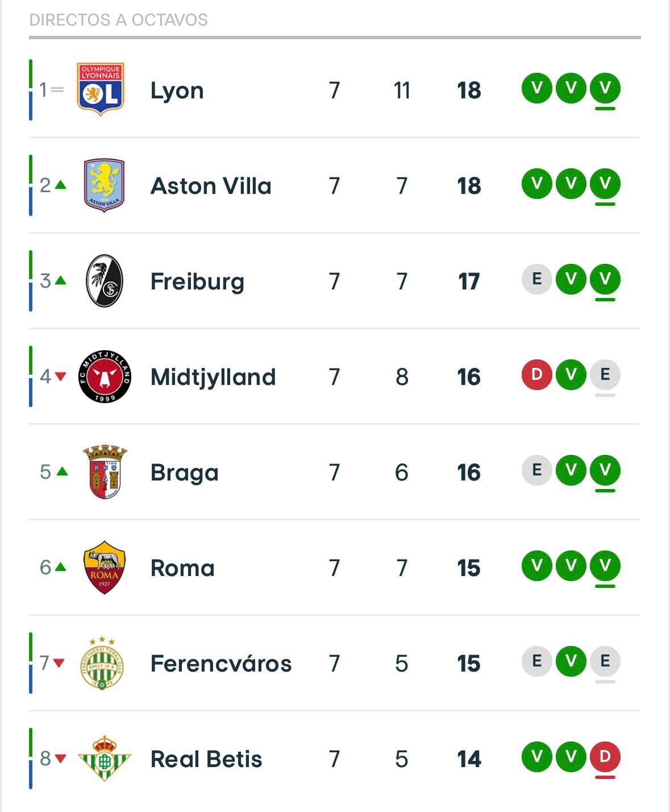The height and width of the screenshot is (812, 670).
Task: Click the Real Betis crest
Action: pyautogui.click(x=104, y=757)
